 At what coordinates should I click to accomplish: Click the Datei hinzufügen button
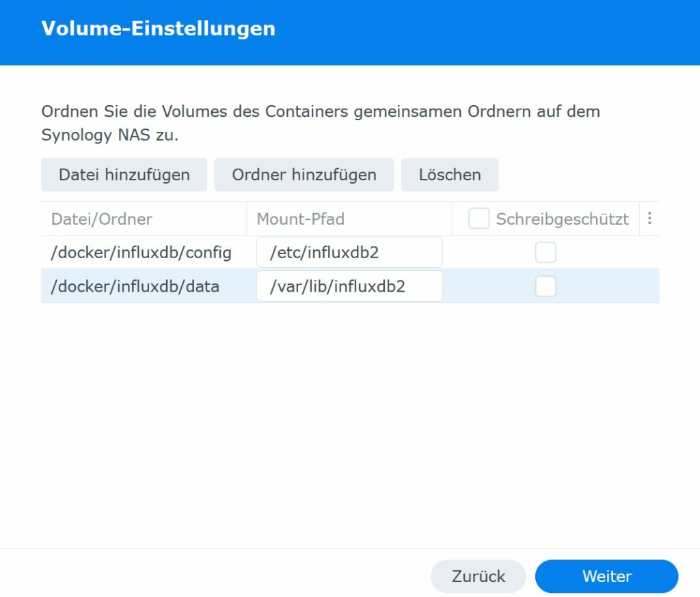point(124,174)
